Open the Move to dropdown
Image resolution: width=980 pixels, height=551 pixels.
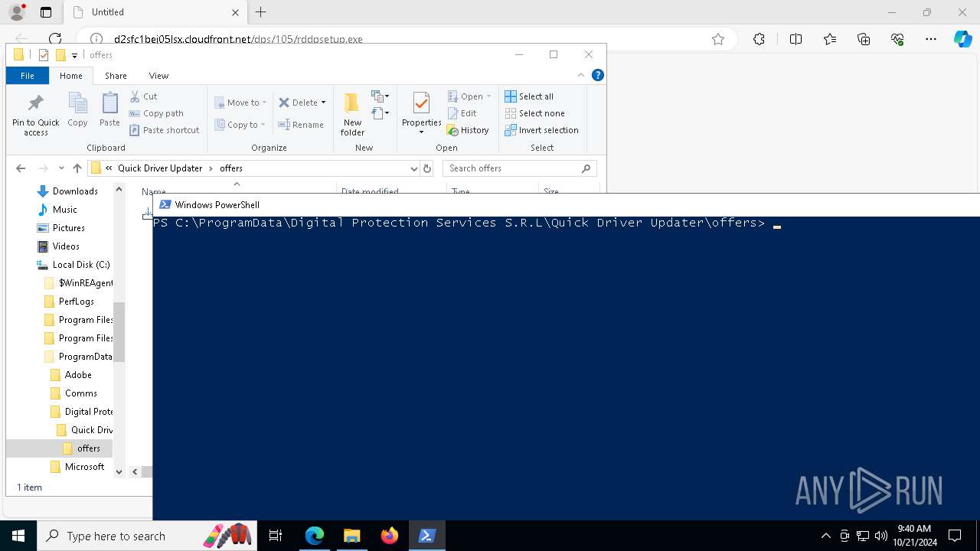[x=240, y=103]
